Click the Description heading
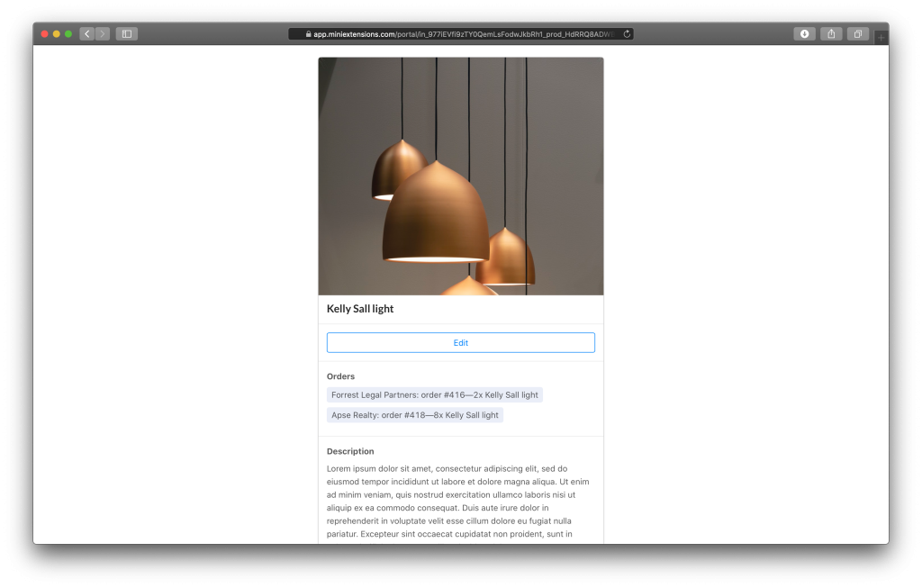 click(350, 451)
